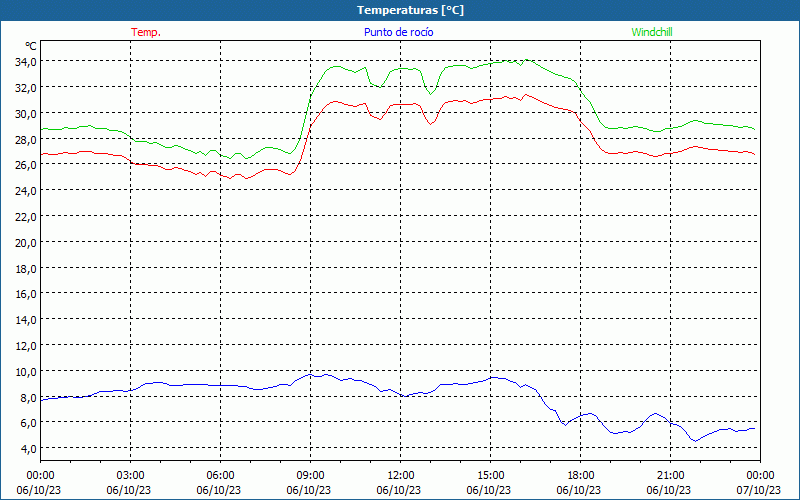Click the 20,0 y-axis value
Viewport: 800px width, 500px height.
26,243
